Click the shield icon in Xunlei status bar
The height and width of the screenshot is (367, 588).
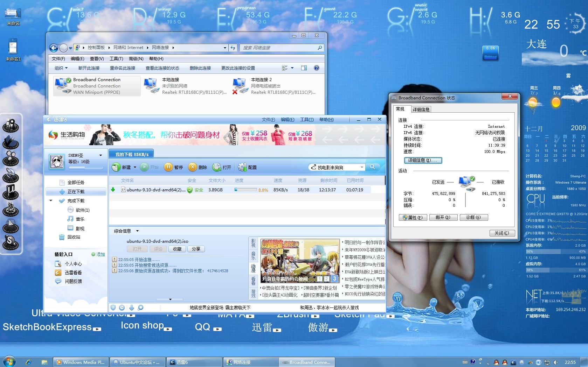(x=113, y=308)
